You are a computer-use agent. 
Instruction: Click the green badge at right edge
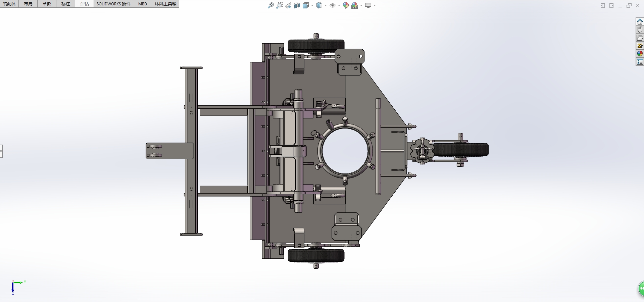641,289
